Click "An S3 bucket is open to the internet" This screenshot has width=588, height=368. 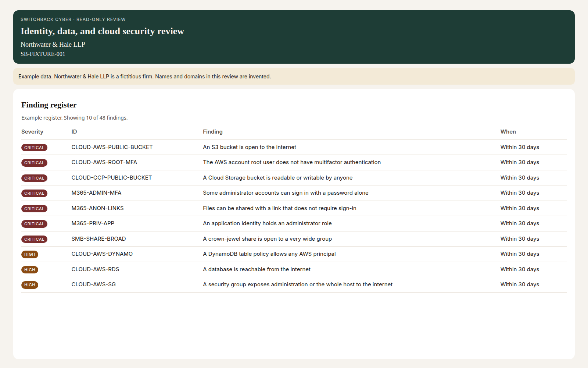point(250,147)
